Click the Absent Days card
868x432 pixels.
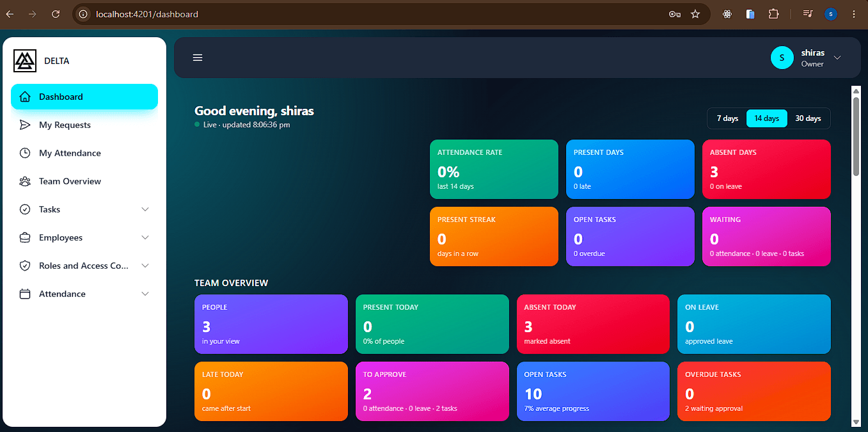click(x=766, y=169)
